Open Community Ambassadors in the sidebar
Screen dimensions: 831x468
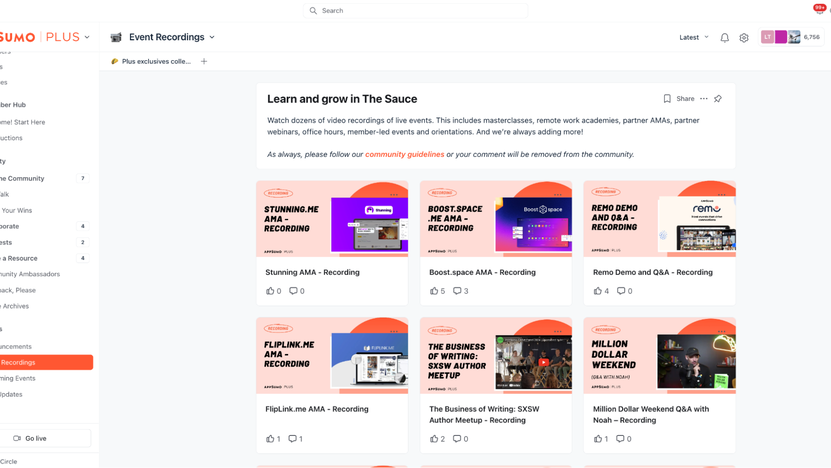click(30, 274)
